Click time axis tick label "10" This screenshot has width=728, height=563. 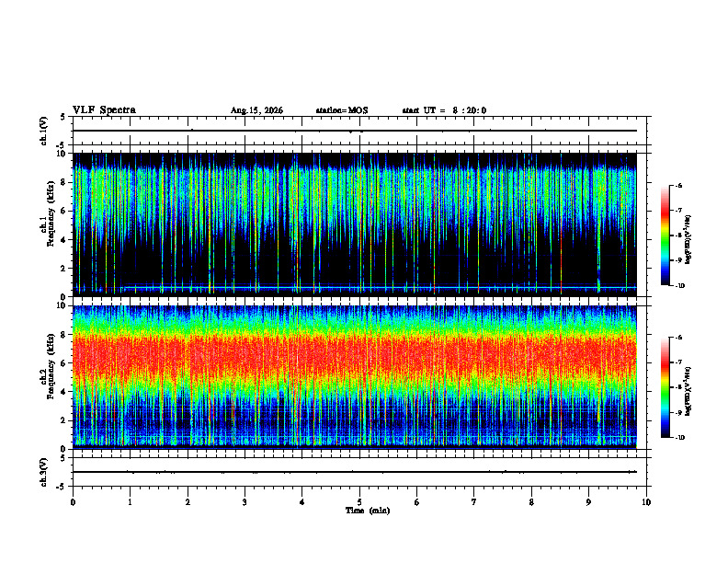(x=646, y=502)
